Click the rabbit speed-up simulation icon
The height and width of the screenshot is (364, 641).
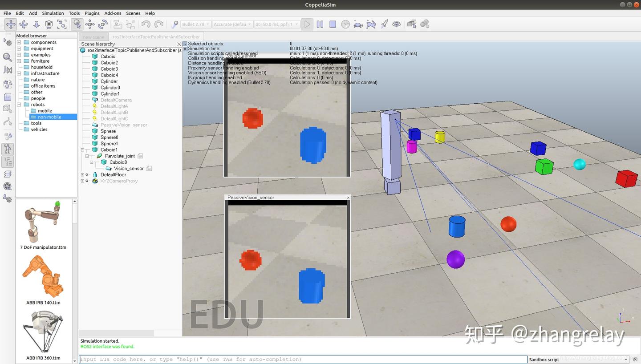(371, 24)
